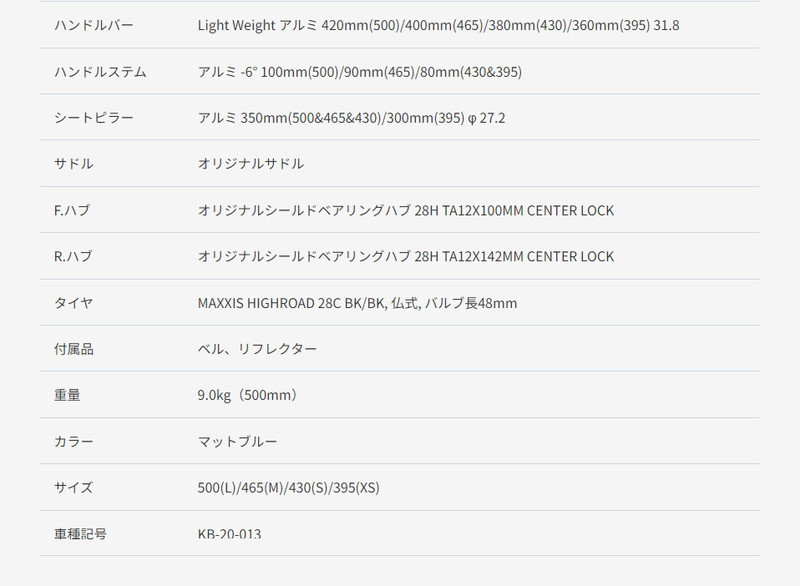Click the 500(L)/465(M)/430(S)/395(XS) size value
Image resolution: width=800 pixels, height=586 pixels.
pos(288,488)
